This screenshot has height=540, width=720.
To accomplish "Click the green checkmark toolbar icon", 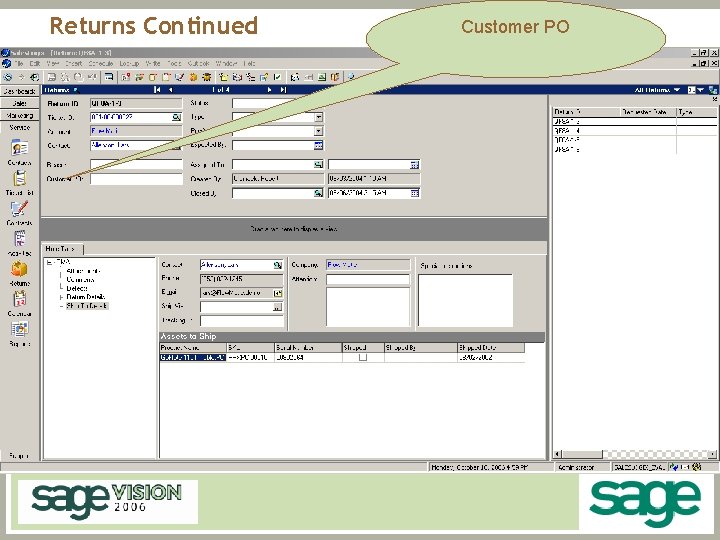I will 278,77.
